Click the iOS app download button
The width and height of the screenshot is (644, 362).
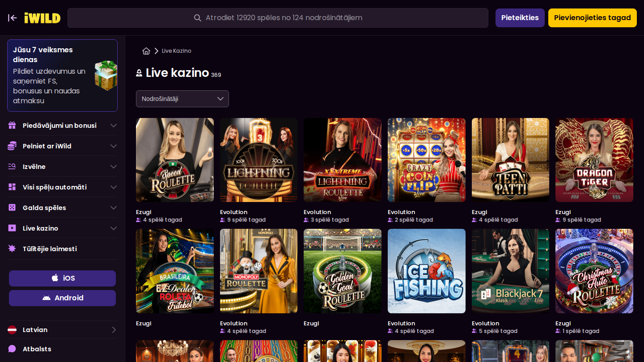coord(63,278)
